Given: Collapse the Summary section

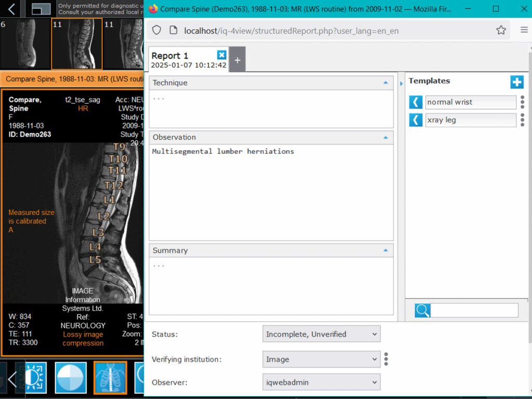Looking at the screenshot, I should [385, 250].
